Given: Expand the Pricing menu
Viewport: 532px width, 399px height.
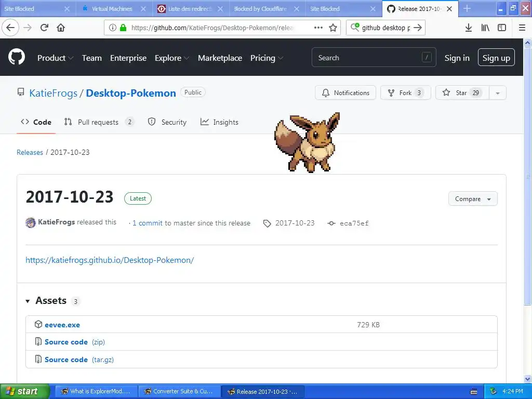Looking at the screenshot, I should coord(267,58).
